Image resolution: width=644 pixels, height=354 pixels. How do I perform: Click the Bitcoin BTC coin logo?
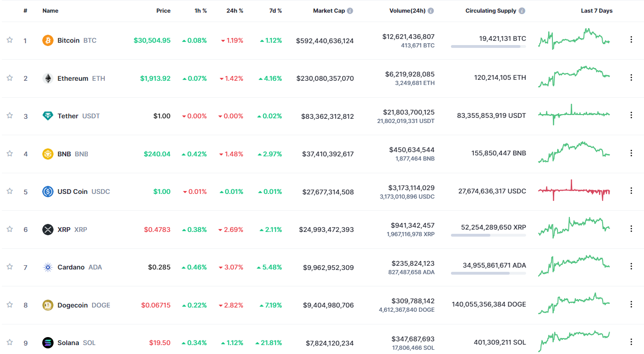point(47,40)
